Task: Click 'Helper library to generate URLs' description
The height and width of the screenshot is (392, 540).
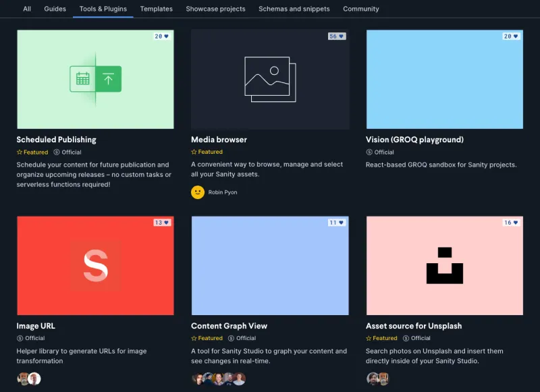Action: (82, 356)
